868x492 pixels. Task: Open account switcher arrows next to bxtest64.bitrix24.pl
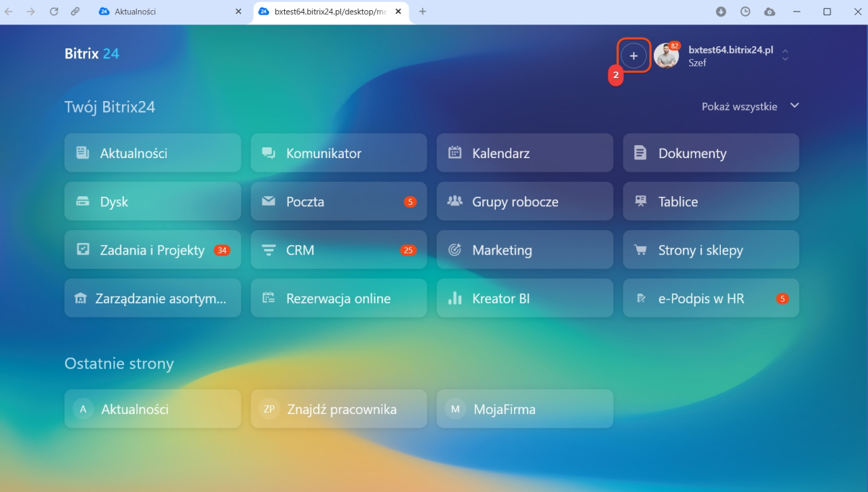tap(785, 55)
